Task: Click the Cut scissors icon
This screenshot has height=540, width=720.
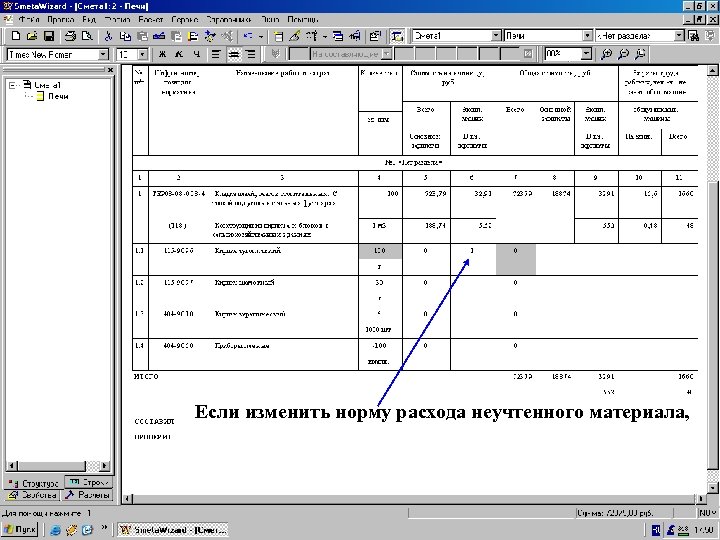Action: pyautogui.click(x=108, y=36)
